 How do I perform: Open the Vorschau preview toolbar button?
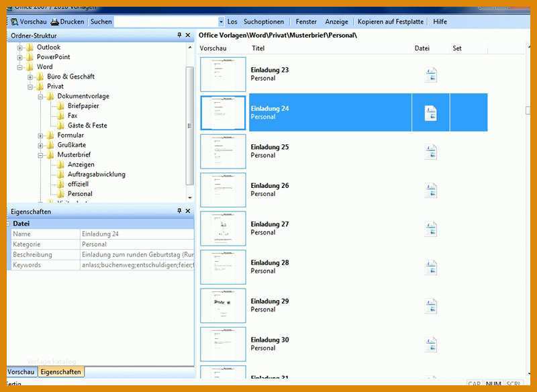29,21
